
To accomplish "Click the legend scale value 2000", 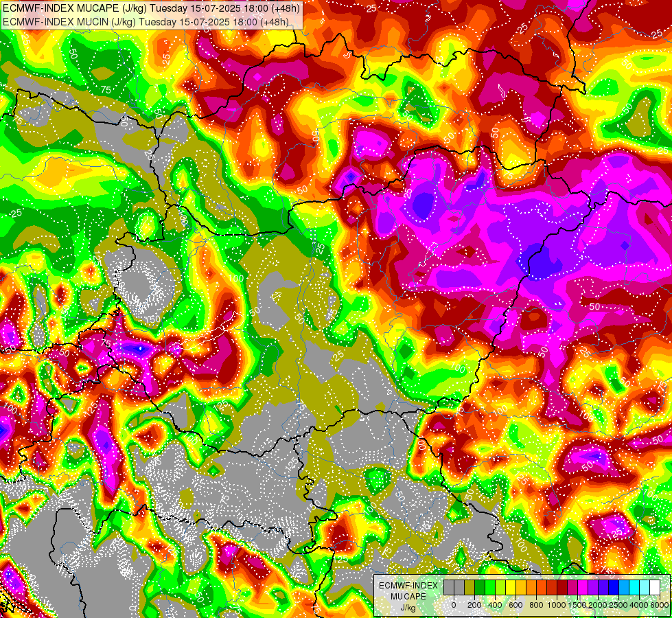I will tap(598, 605).
